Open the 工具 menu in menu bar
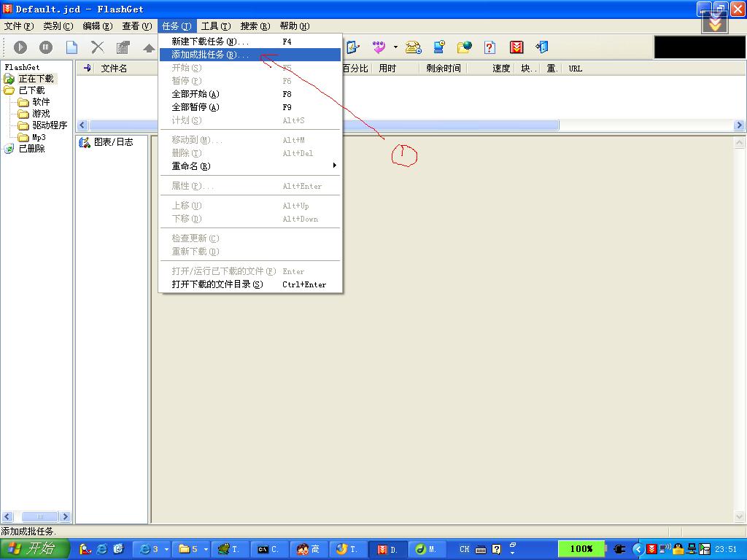Screen dimensions: 747x560 [215, 26]
